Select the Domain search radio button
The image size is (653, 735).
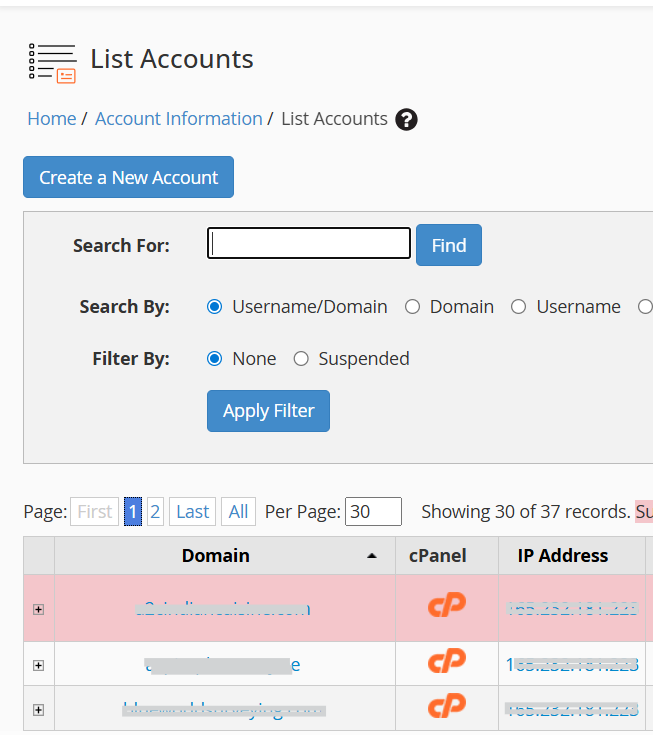412,307
